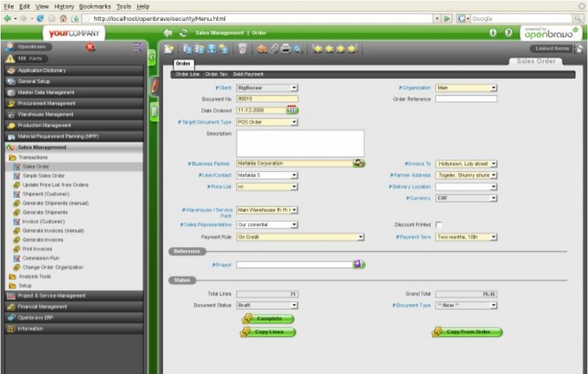
Task: Click the Copy Lines button
Action: click(268, 332)
